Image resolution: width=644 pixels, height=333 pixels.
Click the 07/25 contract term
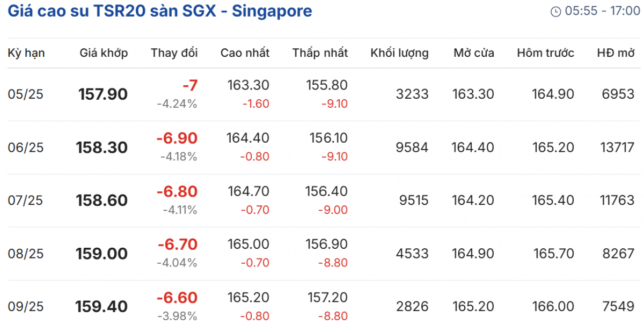(x=26, y=201)
